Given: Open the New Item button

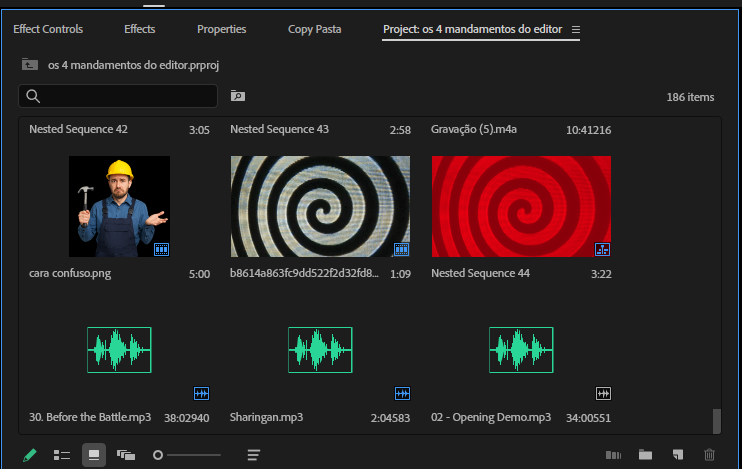Looking at the screenshot, I should click(x=678, y=455).
